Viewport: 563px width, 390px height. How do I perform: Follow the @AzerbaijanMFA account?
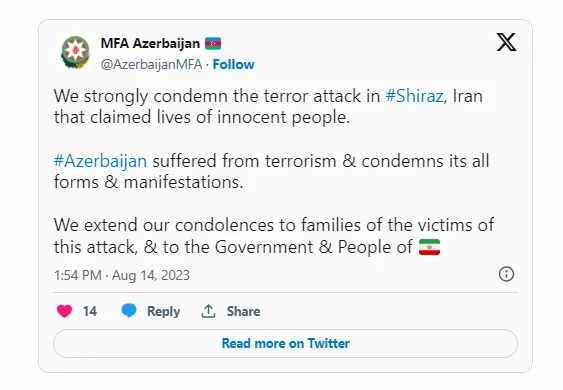[x=233, y=64]
